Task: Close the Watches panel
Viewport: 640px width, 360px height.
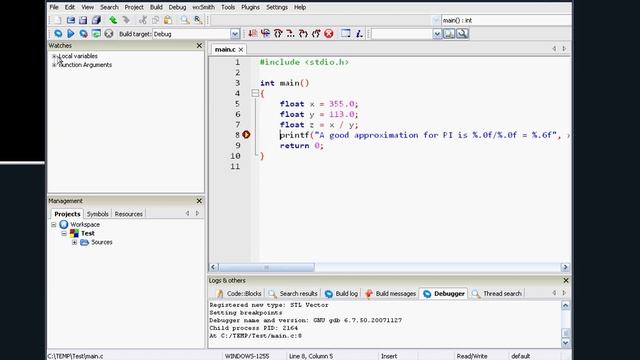Action: 199,45
